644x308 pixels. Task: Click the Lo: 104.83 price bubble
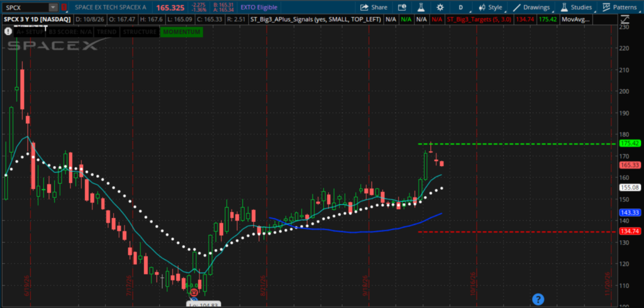coord(204,304)
